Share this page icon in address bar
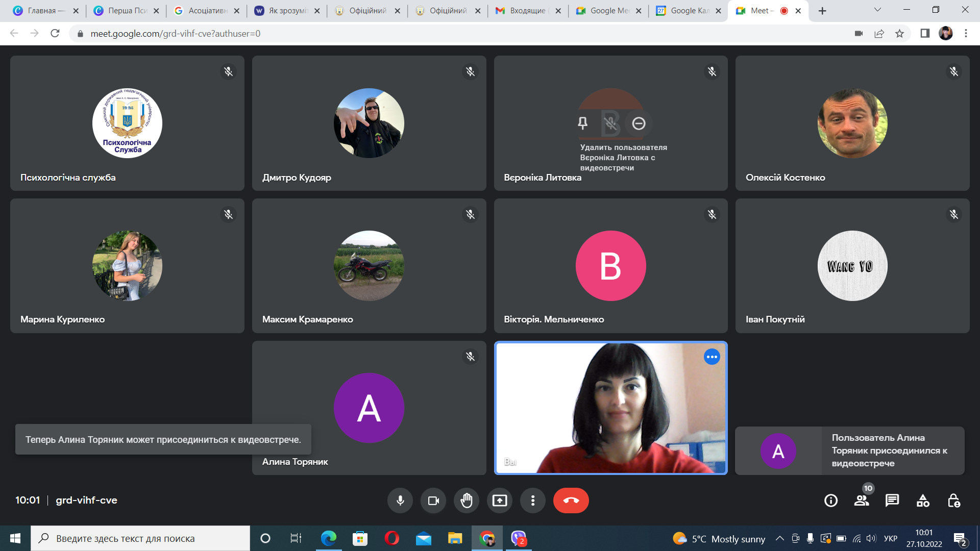980x551 pixels. [x=879, y=33]
